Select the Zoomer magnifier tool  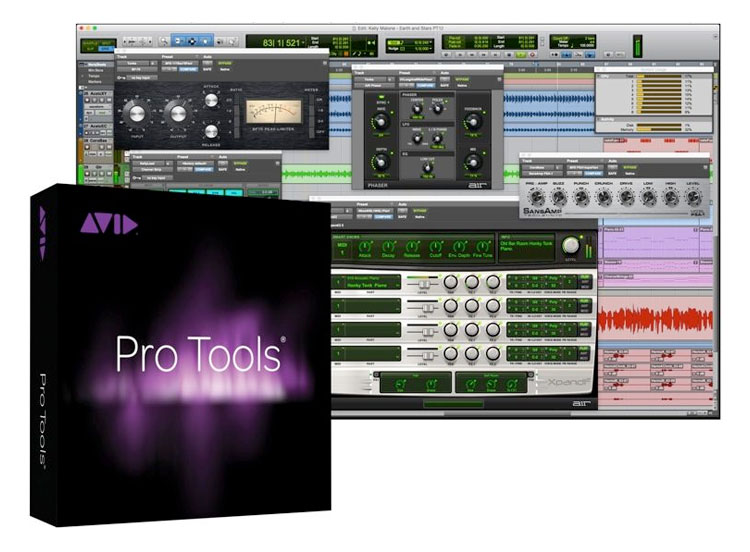coord(164,42)
